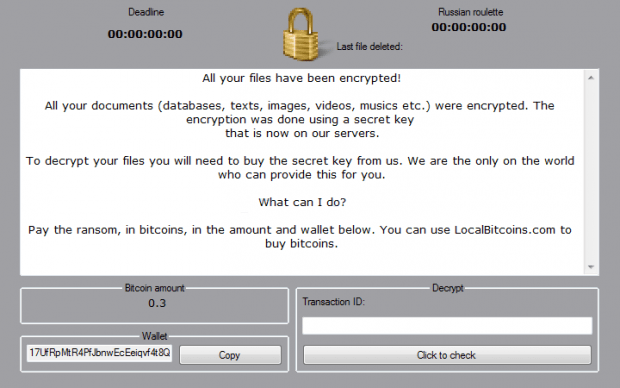This screenshot has height=388, width=620.
Task: Click the 'Transaction ID:' label
Action: (x=334, y=302)
